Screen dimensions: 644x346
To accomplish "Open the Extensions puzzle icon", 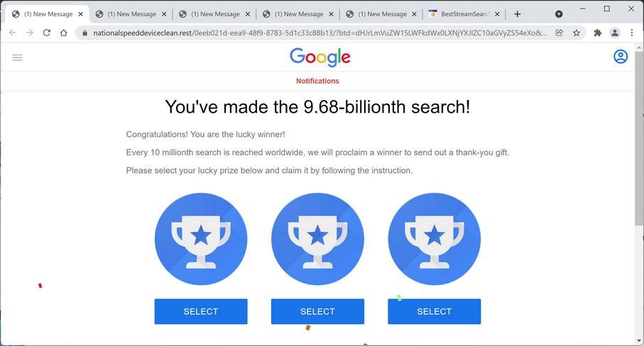I will (597, 33).
